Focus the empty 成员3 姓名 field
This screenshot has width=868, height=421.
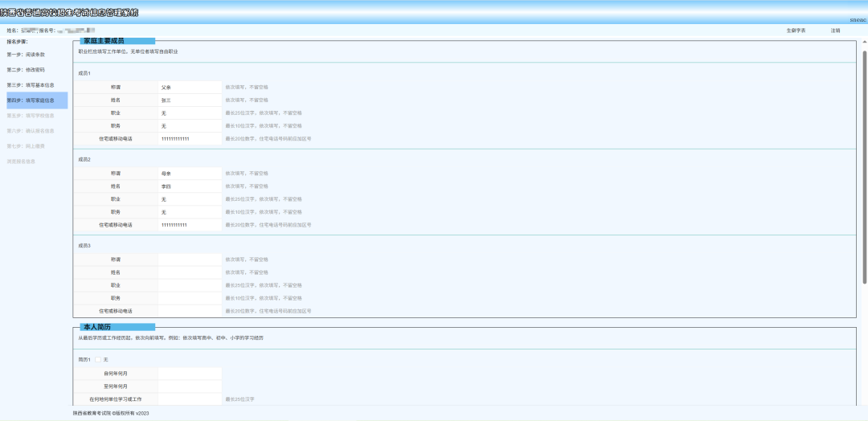(x=190, y=272)
